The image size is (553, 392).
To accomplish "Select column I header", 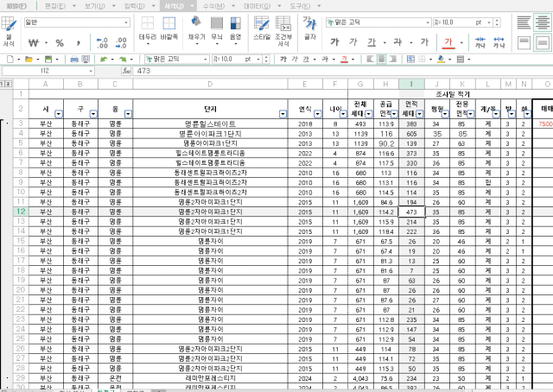I will [x=411, y=84].
